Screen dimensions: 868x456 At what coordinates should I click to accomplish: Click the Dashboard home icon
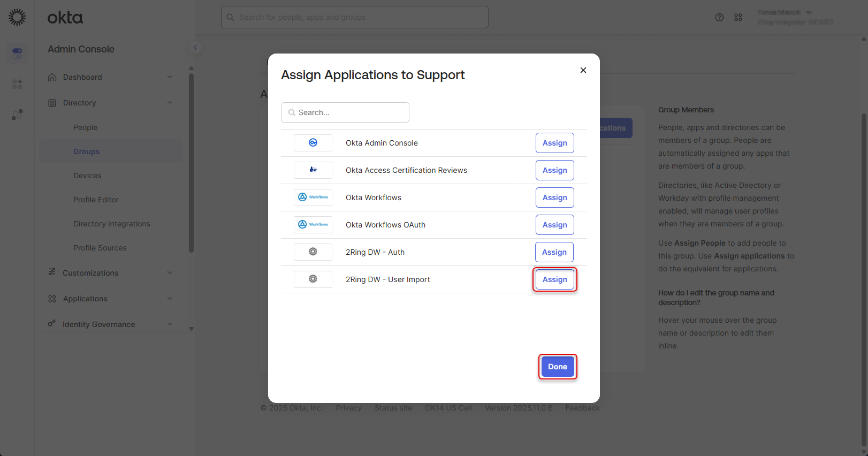(x=52, y=77)
